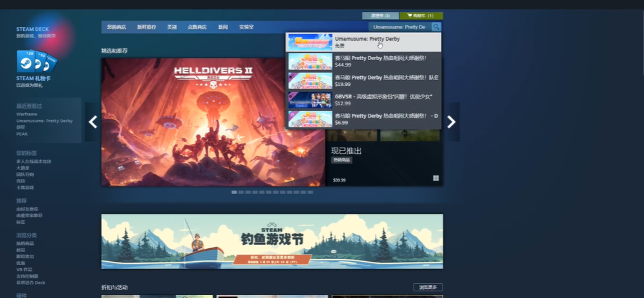Open the 多人在线战术竞技 tag
The height and width of the screenshot is (298, 644).
click(x=34, y=162)
